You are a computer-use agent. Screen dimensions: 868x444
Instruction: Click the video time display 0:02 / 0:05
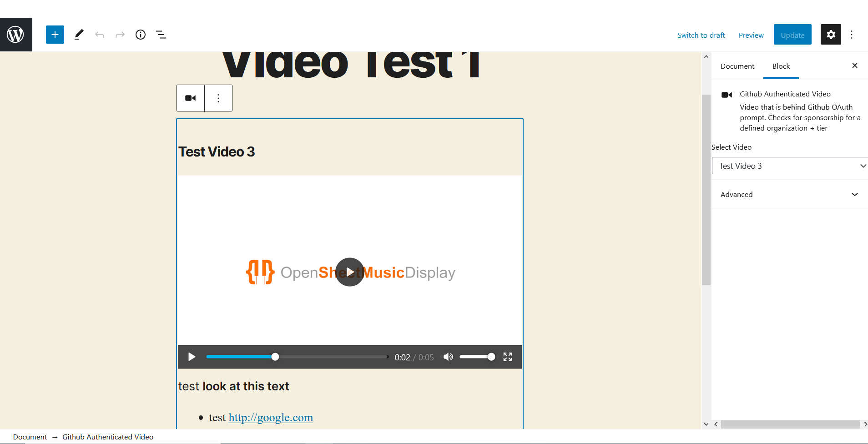[x=414, y=358]
